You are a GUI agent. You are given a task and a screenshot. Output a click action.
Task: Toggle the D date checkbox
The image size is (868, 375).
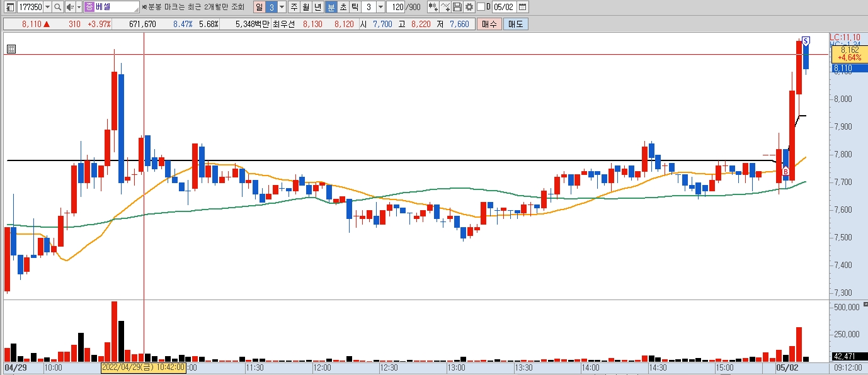481,8
